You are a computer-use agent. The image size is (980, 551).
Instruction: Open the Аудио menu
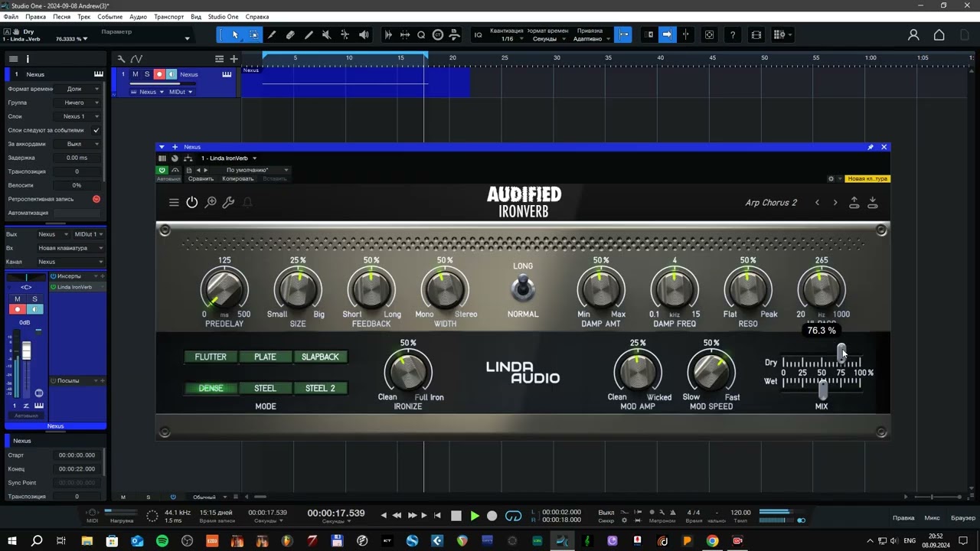click(x=138, y=17)
